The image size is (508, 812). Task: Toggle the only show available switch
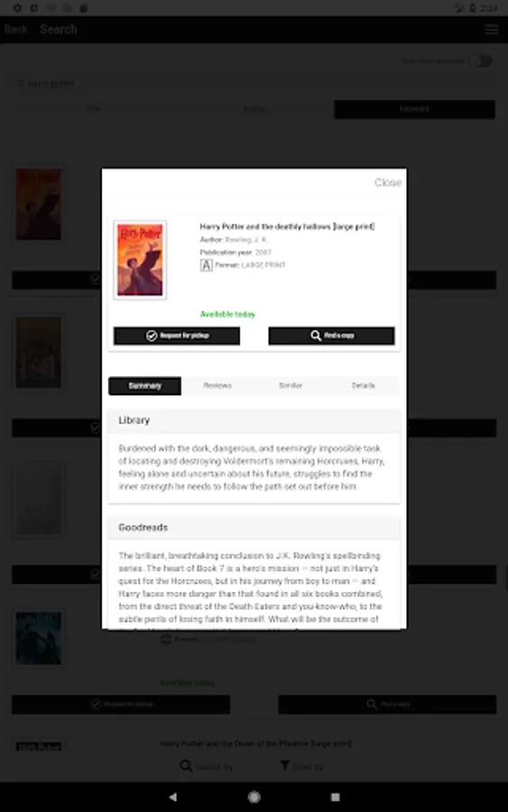pyautogui.click(x=481, y=61)
